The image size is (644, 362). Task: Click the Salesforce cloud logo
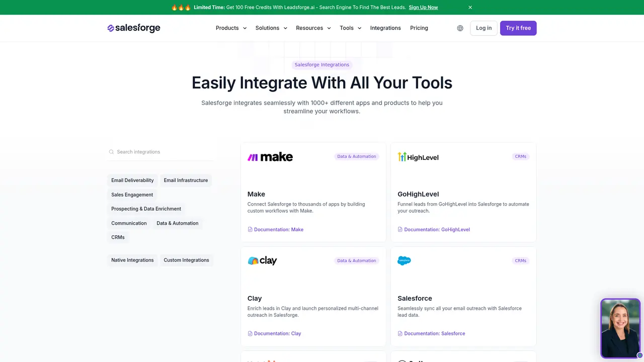click(404, 260)
